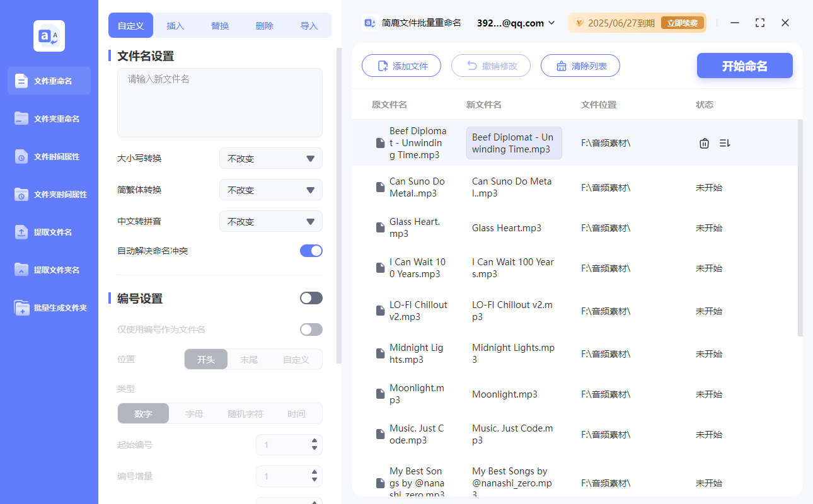Increase 起始编号 with the up stepper
This screenshot has height=504, width=813.
click(313, 441)
